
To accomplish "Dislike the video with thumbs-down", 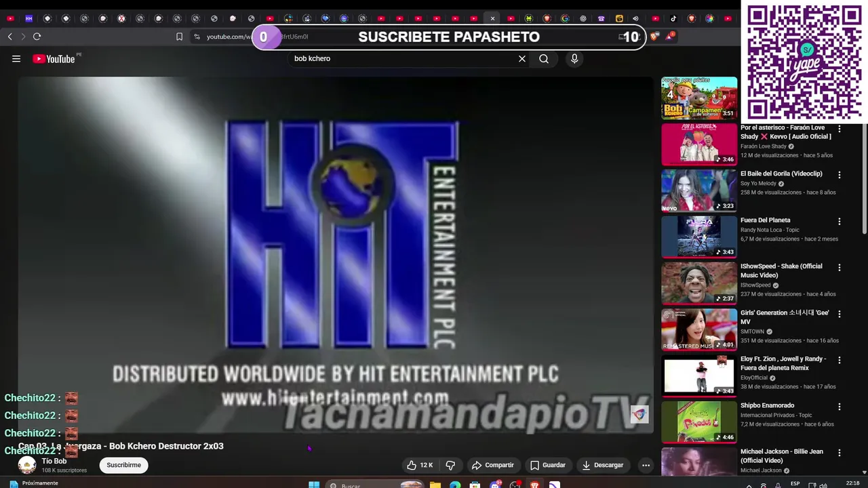I will click(450, 465).
